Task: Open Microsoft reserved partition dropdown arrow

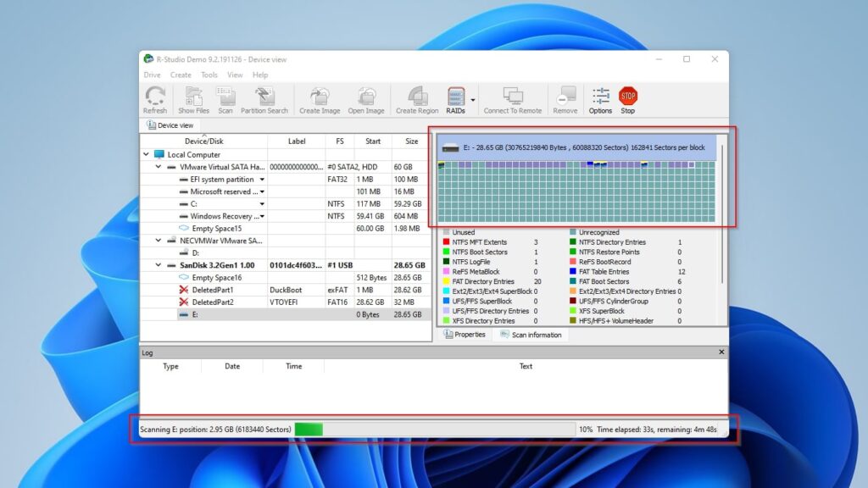Action: pos(262,191)
